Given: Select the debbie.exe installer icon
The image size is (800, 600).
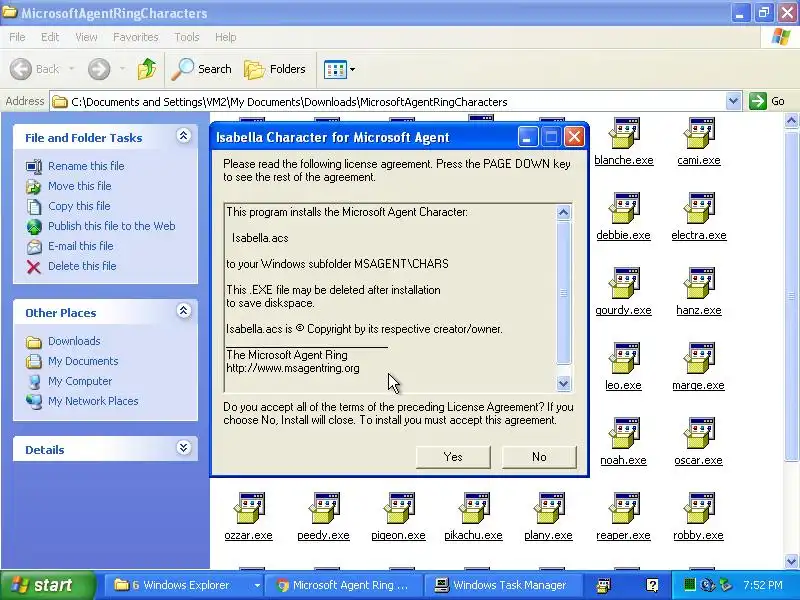Looking at the screenshot, I should [623, 209].
